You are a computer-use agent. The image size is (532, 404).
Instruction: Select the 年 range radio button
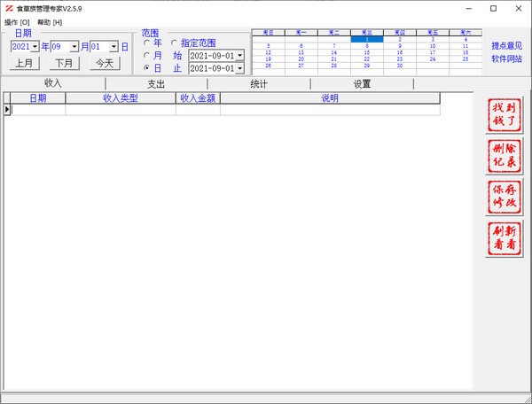(147, 43)
